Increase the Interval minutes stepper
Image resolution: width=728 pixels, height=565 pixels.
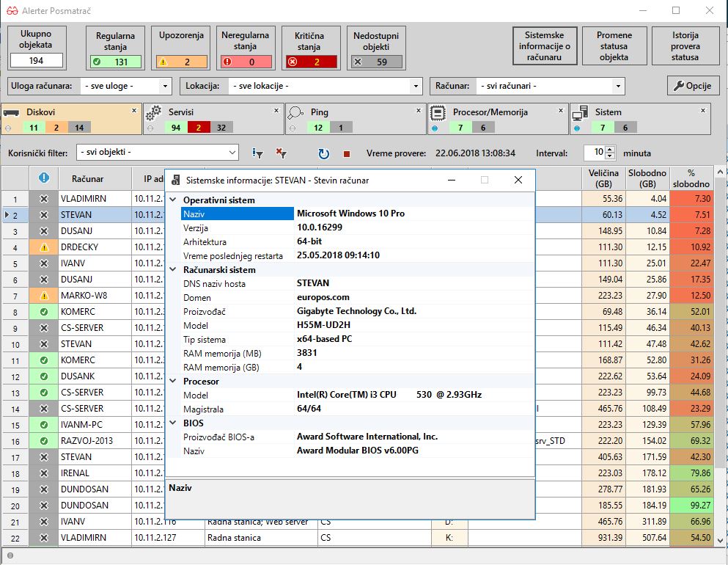click(x=610, y=149)
